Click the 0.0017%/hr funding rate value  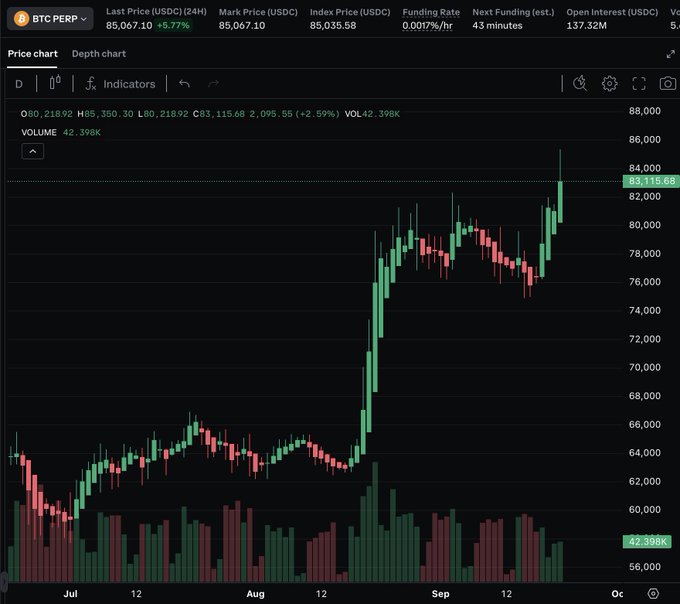(427, 26)
